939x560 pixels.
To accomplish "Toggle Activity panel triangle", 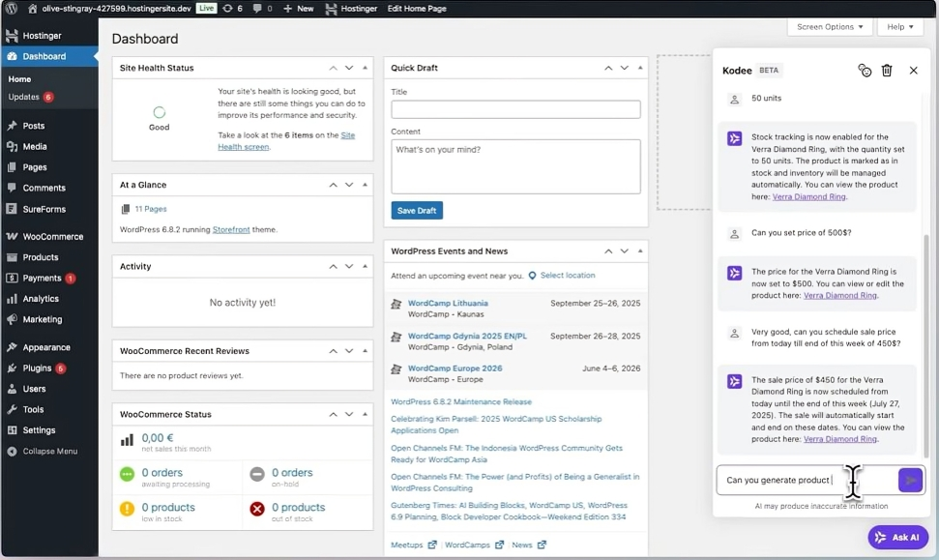I will tap(365, 266).
